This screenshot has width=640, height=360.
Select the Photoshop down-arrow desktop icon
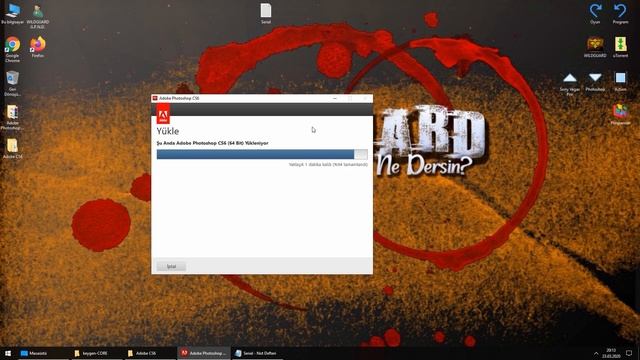point(595,81)
